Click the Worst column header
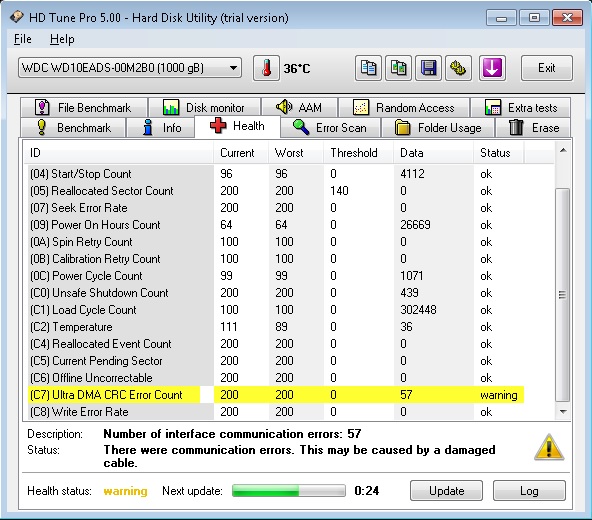Viewport: 592px width, 520px height. (x=296, y=153)
